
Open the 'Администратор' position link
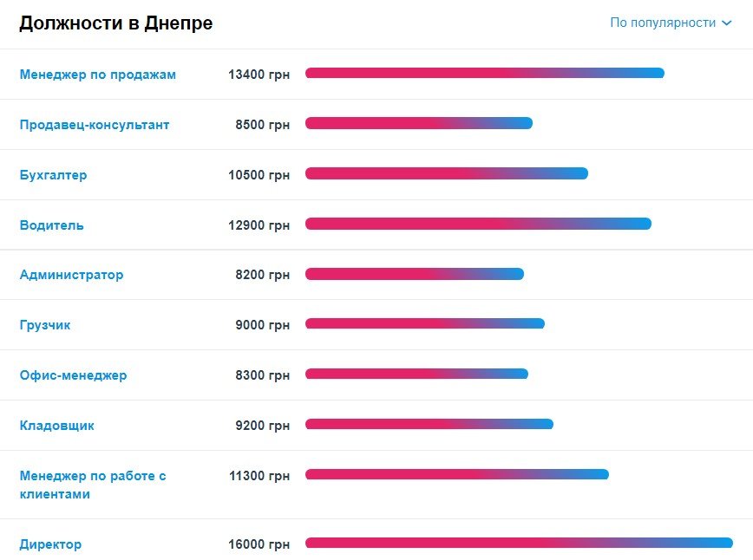point(71,275)
